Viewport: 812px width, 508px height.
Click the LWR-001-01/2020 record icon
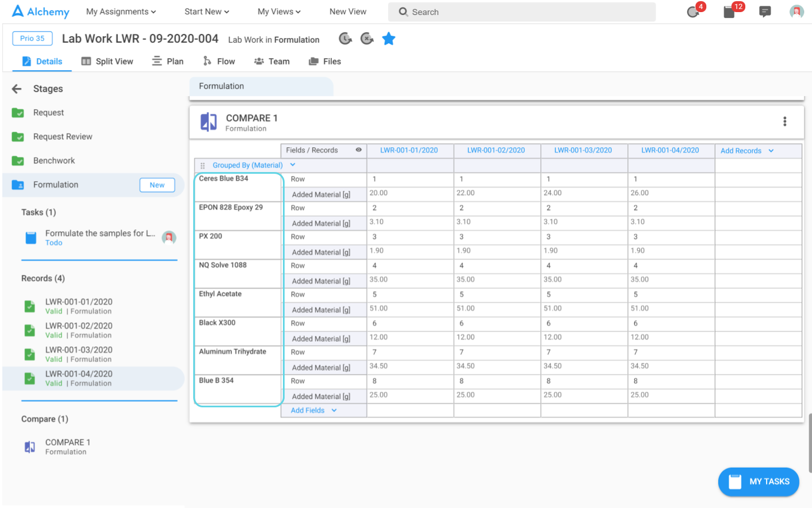(30, 306)
